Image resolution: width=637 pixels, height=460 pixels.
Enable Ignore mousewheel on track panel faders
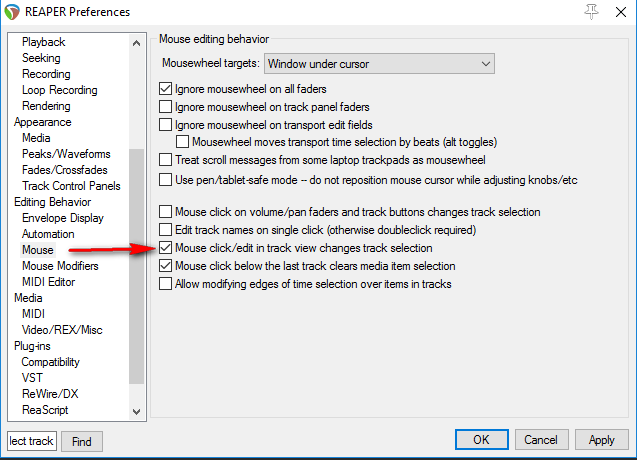click(165, 106)
